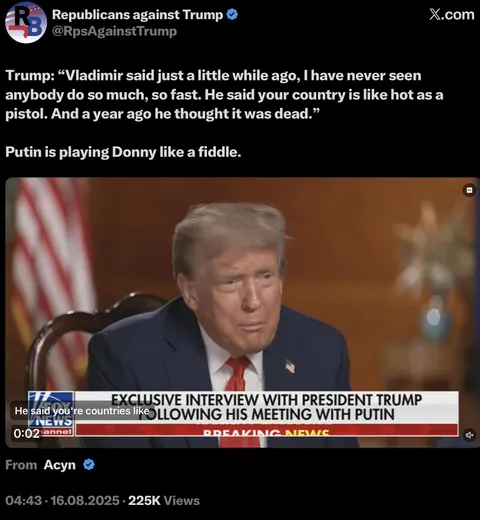Open the Acyn source account
Screen dimensions: 480x520
click(59, 465)
